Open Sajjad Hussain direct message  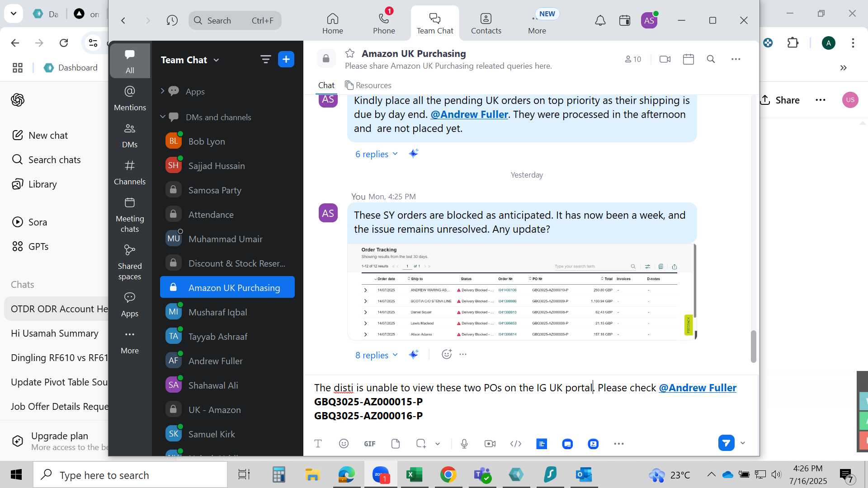click(227, 166)
